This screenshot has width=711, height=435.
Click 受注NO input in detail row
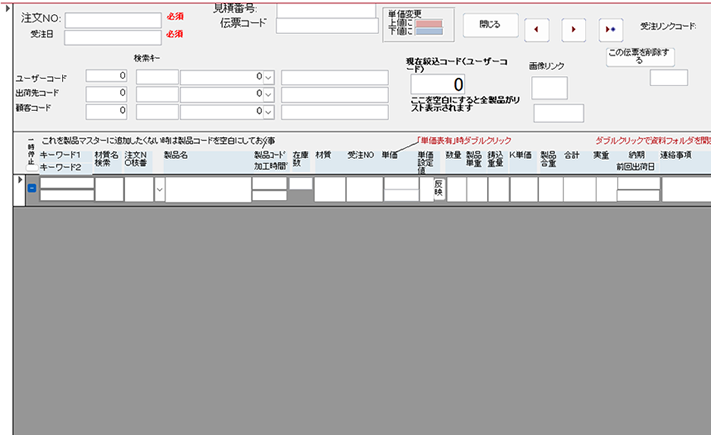(x=365, y=189)
